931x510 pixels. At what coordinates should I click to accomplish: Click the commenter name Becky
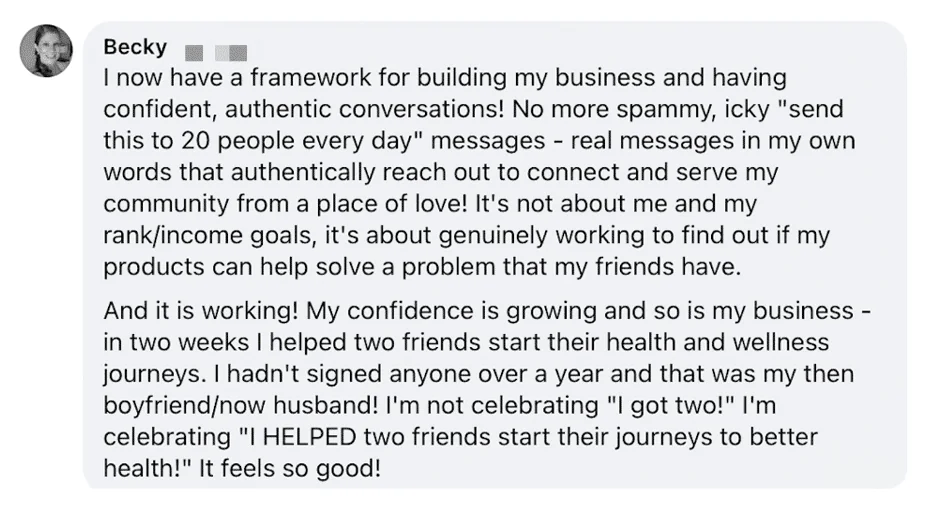click(135, 47)
